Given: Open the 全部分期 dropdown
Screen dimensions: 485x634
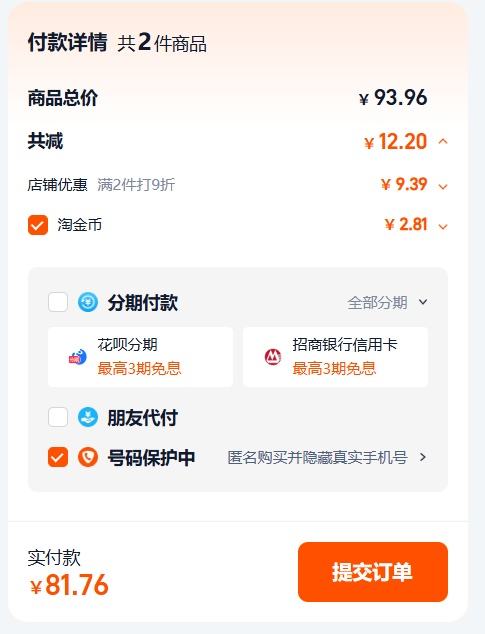Looking at the screenshot, I should click(387, 302).
